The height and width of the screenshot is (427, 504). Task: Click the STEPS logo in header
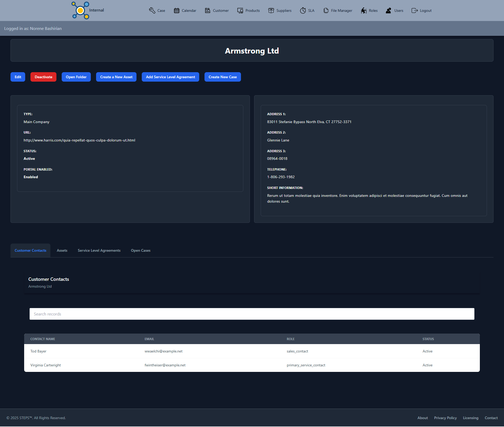click(x=80, y=10)
